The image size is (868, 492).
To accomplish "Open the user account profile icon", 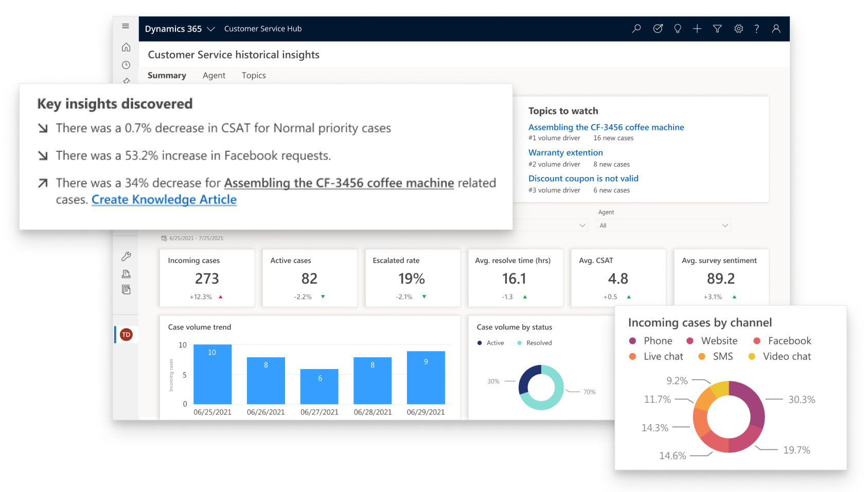I will point(776,29).
